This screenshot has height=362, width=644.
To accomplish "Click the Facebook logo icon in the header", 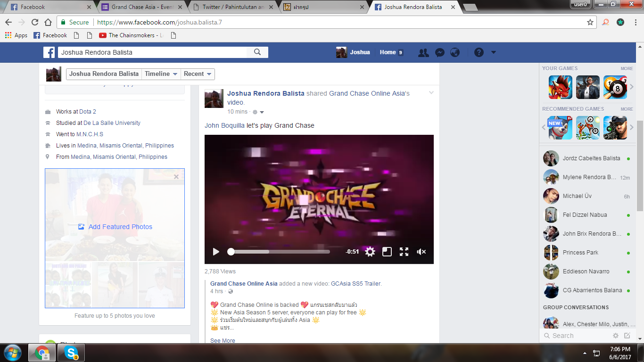I will (49, 52).
